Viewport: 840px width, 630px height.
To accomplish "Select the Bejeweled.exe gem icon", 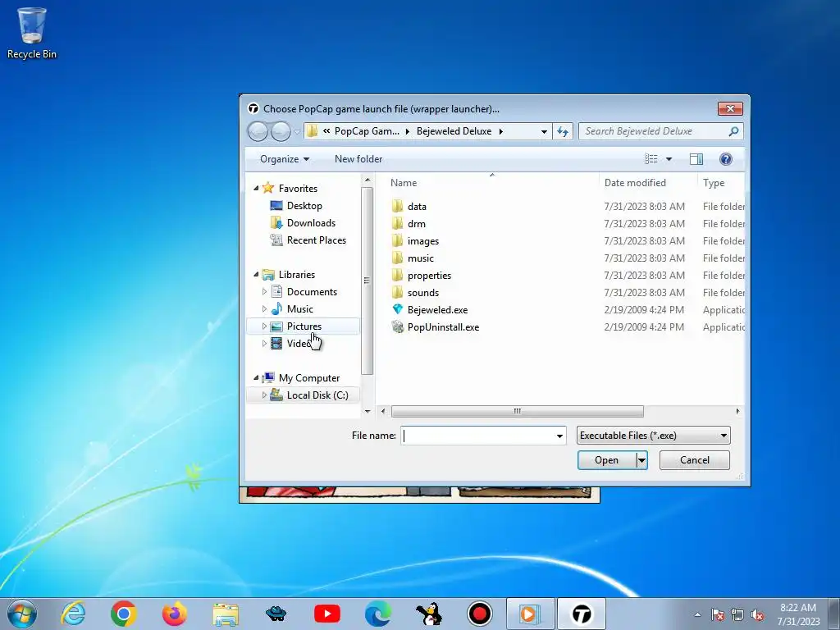I will click(x=398, y=309).
